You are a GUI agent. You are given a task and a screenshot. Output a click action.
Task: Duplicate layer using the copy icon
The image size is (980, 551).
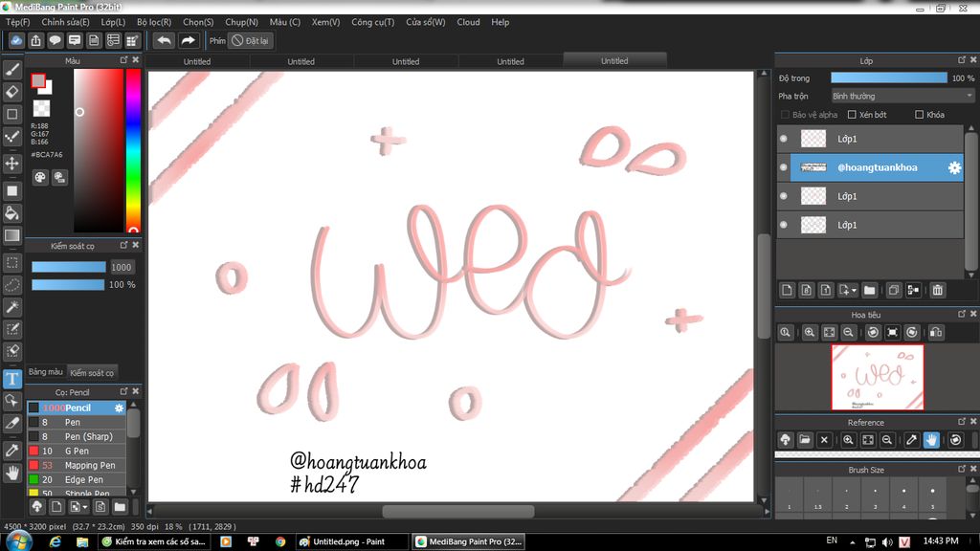[894, 290]
